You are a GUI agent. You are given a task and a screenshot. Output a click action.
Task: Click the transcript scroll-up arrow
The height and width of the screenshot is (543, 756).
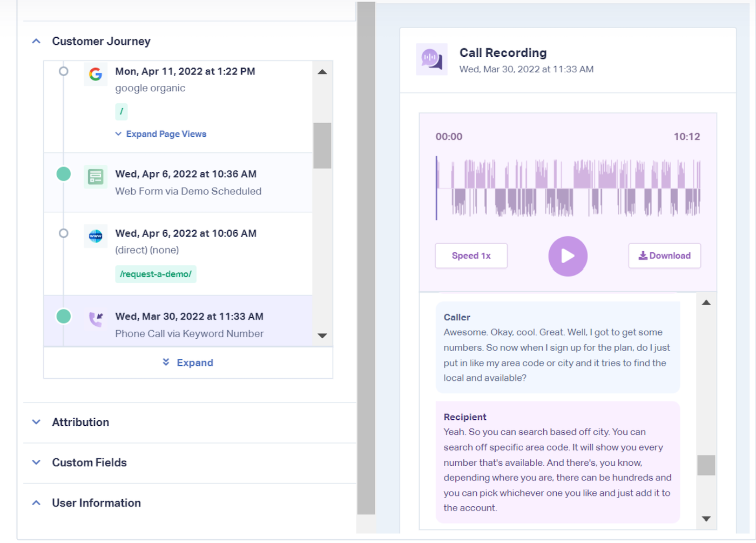(x=706, y=303)
